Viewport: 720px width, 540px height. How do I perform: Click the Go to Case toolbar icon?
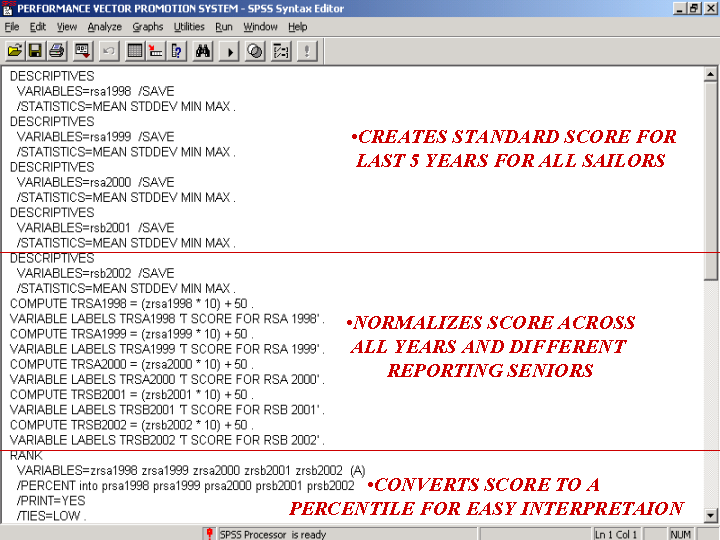tap(156, 51)
